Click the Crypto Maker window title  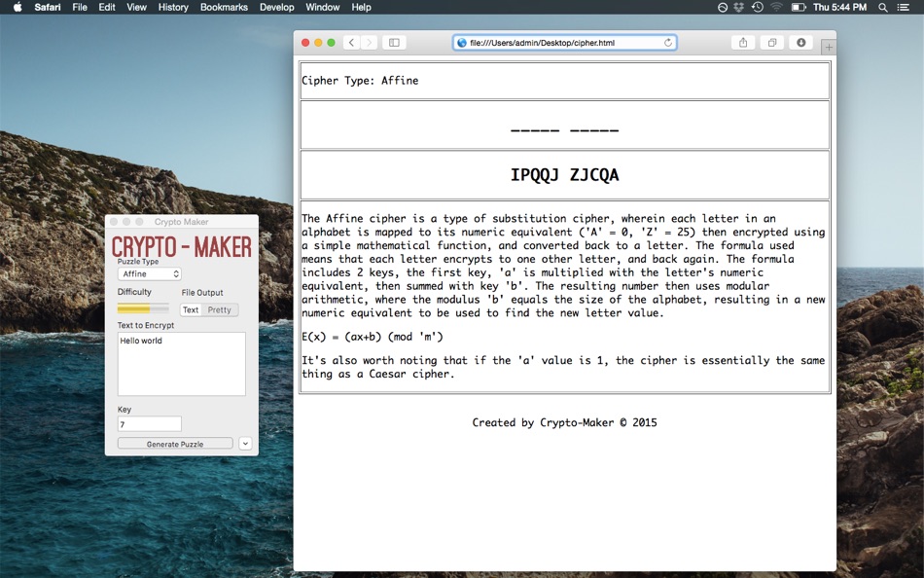point(182,222)
